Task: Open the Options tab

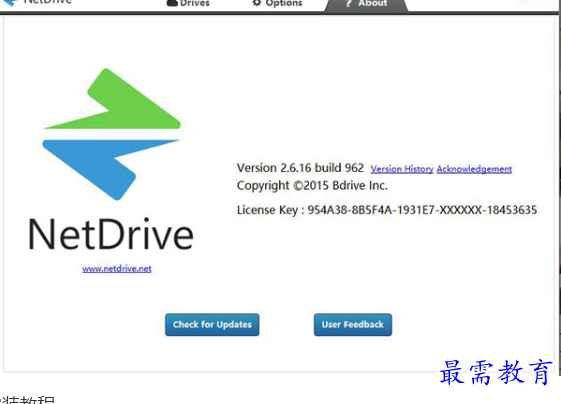Action: point(277,3)
